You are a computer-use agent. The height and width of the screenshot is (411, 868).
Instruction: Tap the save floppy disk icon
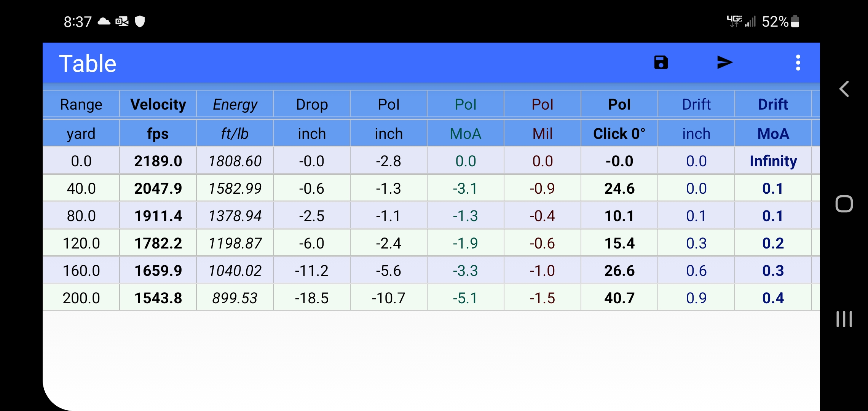[661, 62]
